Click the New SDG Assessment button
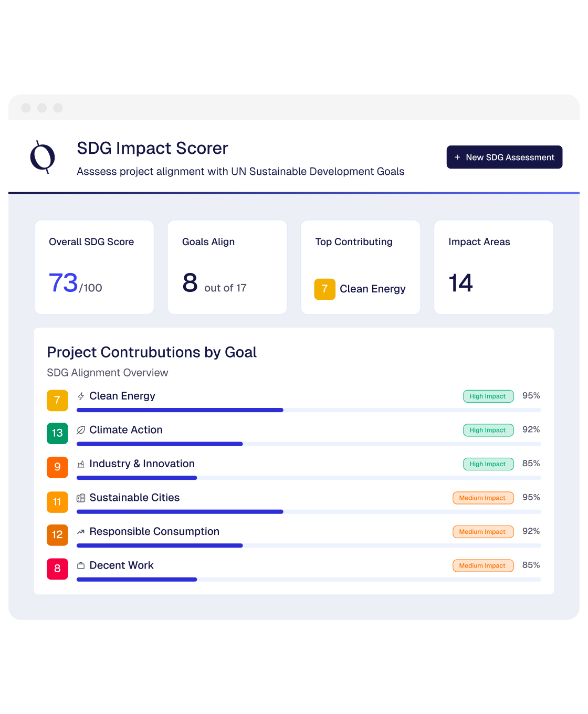The image size is (588, 714). point(504,157)
